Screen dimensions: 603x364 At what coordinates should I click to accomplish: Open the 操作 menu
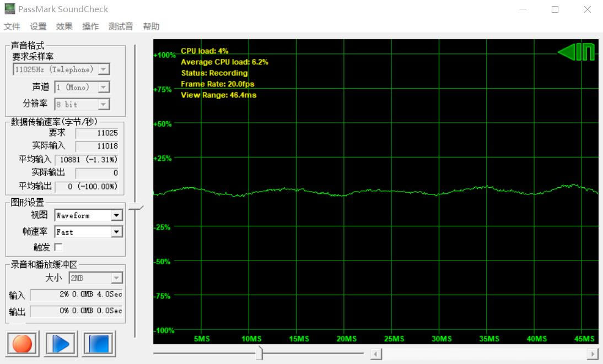pyautogui.click(x=90, y=26)
